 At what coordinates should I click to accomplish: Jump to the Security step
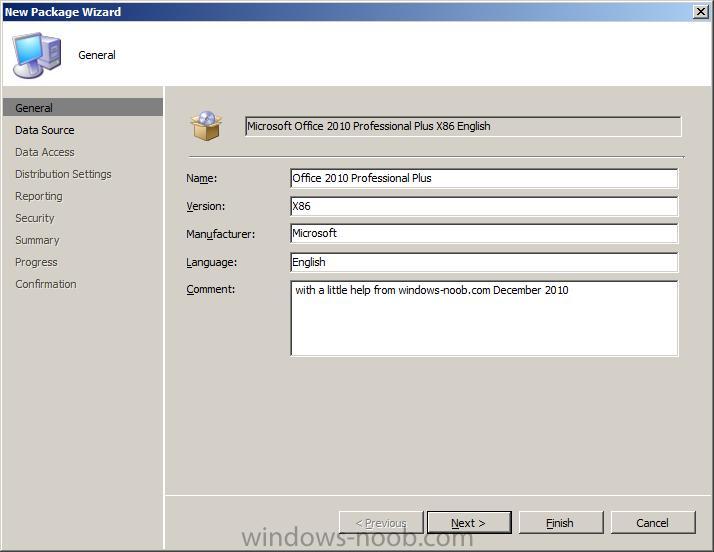(x=35, y=218)
